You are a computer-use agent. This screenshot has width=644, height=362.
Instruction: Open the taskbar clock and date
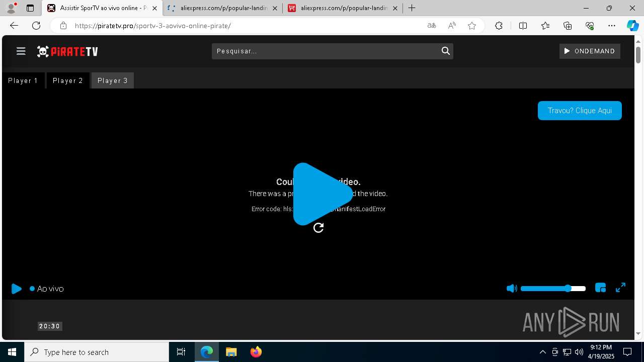(601, 352)
